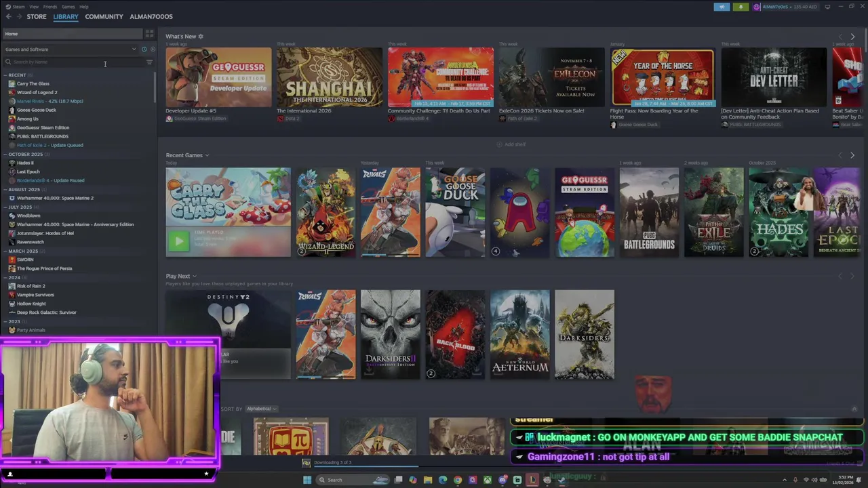Toggle the recent activity clock sort icon
The image size is (868, 488).
click(144, 49)
